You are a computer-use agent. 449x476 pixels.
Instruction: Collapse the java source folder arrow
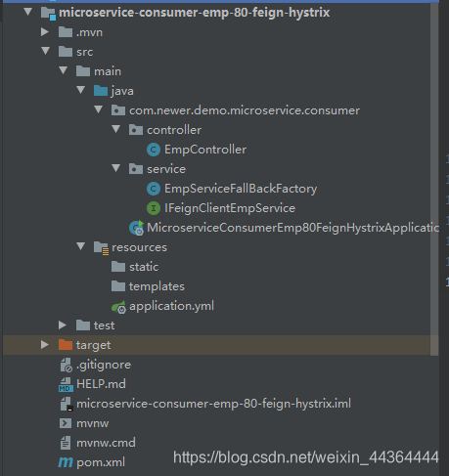[x=81, y=90]
